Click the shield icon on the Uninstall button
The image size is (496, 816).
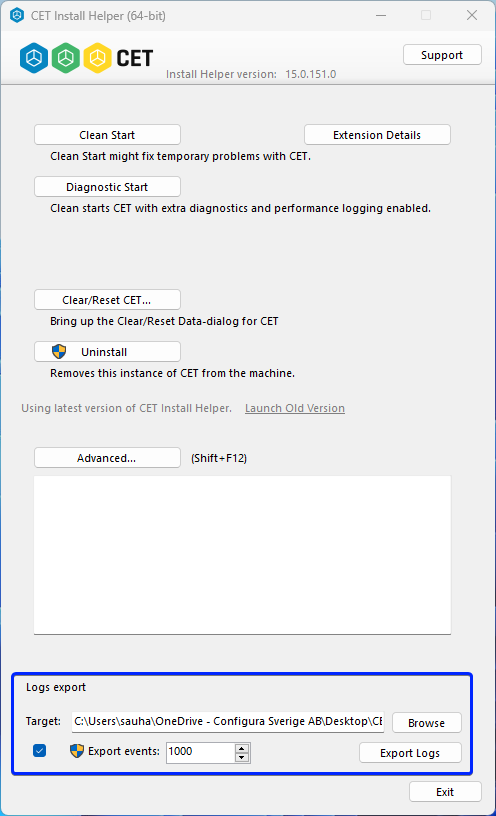(59, 352)
